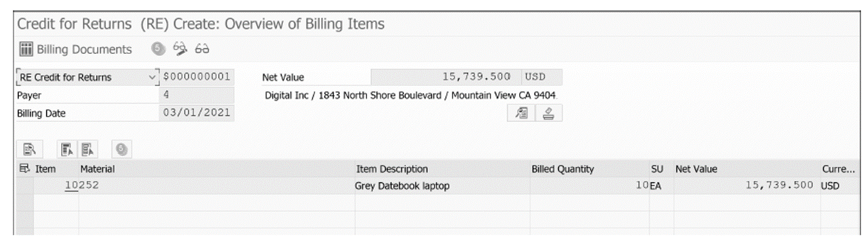Viewport: 868px width, 249px height.
Task: Click the billing document number field $000000001
Action: tap(197, 78)
